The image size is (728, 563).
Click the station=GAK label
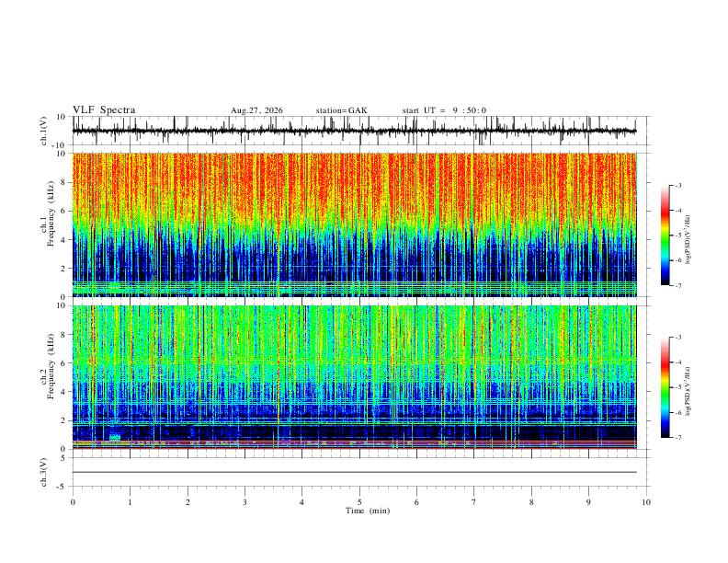coord(342,110)
